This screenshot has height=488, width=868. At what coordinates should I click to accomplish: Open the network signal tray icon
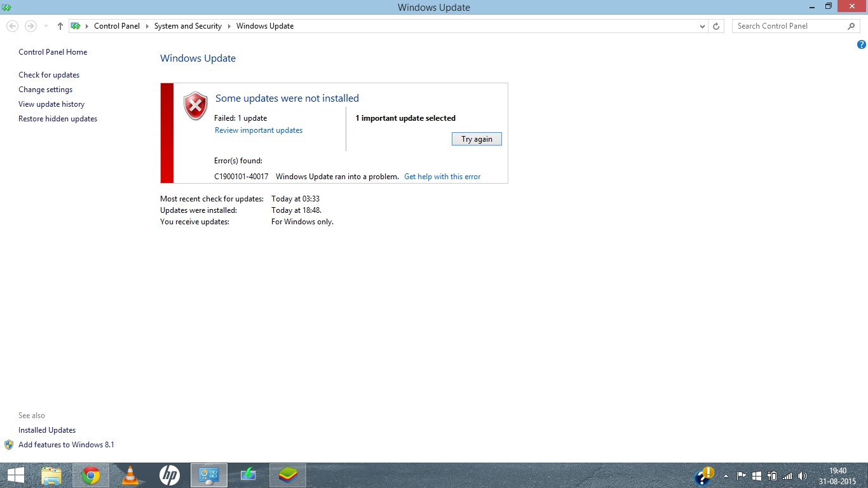[x=787, y=475]
